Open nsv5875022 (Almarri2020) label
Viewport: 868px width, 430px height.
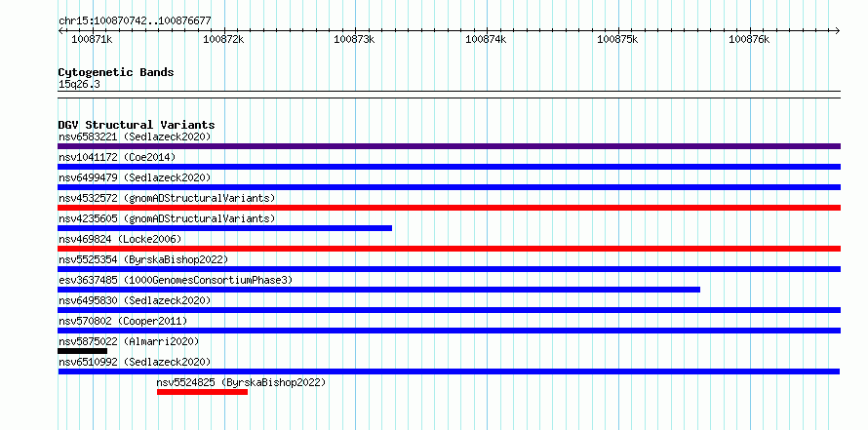click(129, 341)
